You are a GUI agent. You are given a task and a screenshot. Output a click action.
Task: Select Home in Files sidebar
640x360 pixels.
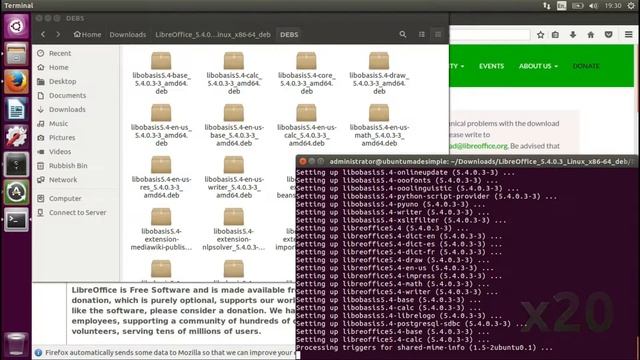(59, 67)
